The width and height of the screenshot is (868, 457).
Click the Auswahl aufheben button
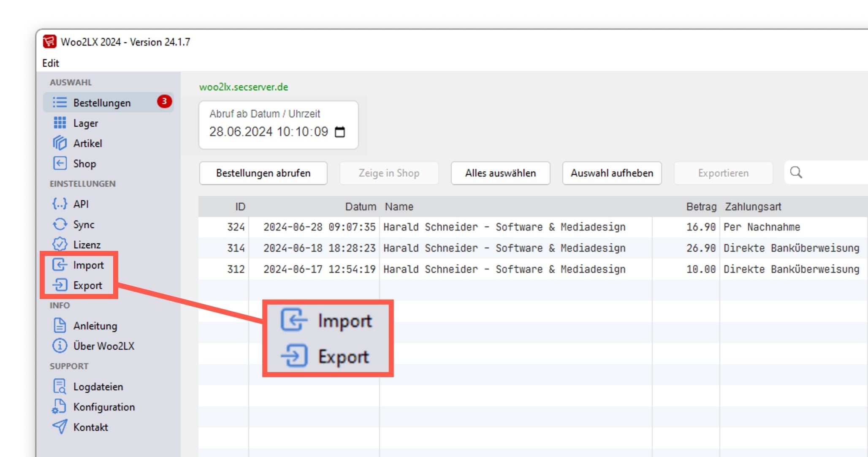[x=612, y=173]
